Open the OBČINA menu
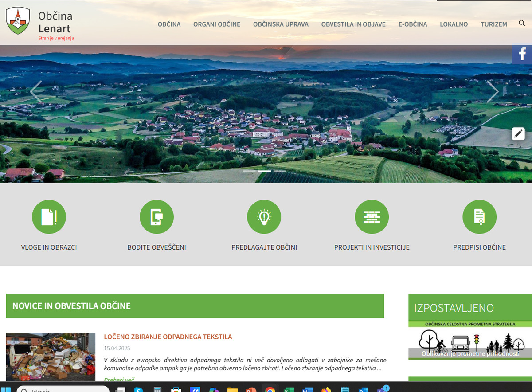This screenshot has width=532, height=392. [x=169, y=24]
